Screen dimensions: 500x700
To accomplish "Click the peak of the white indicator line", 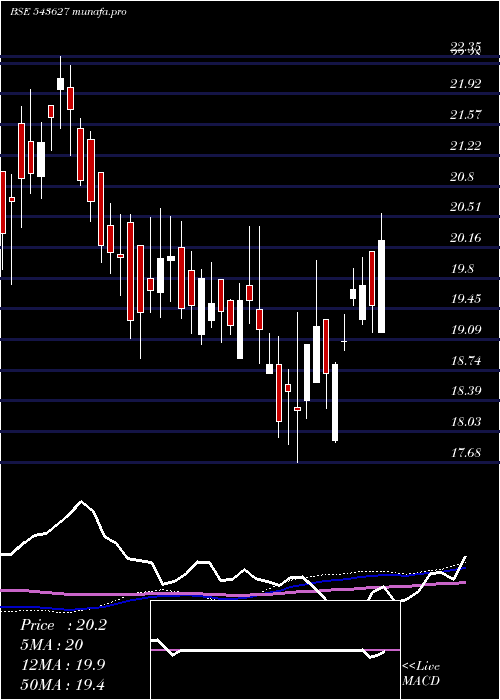I will point(81,501).
